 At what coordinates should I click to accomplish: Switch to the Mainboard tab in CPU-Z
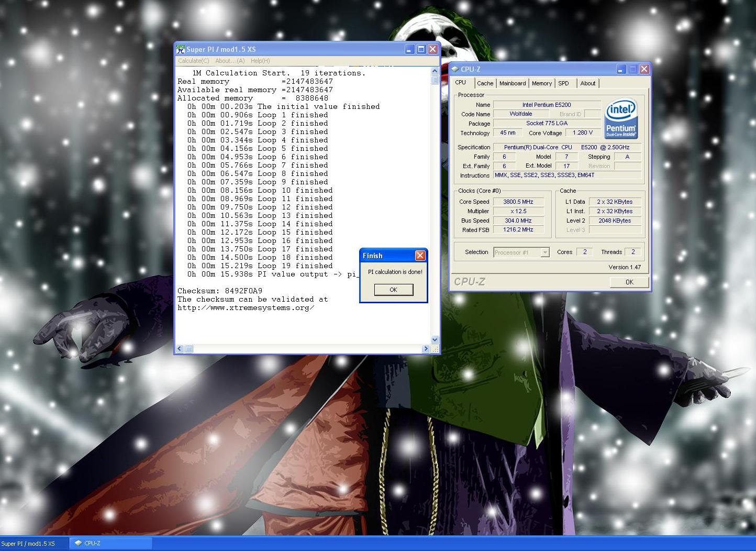tap(513, 83)
